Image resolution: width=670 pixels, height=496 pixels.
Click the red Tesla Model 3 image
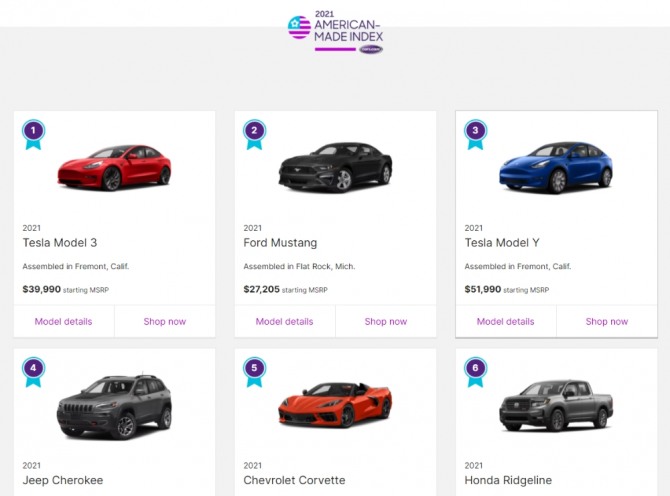[114, 168]
